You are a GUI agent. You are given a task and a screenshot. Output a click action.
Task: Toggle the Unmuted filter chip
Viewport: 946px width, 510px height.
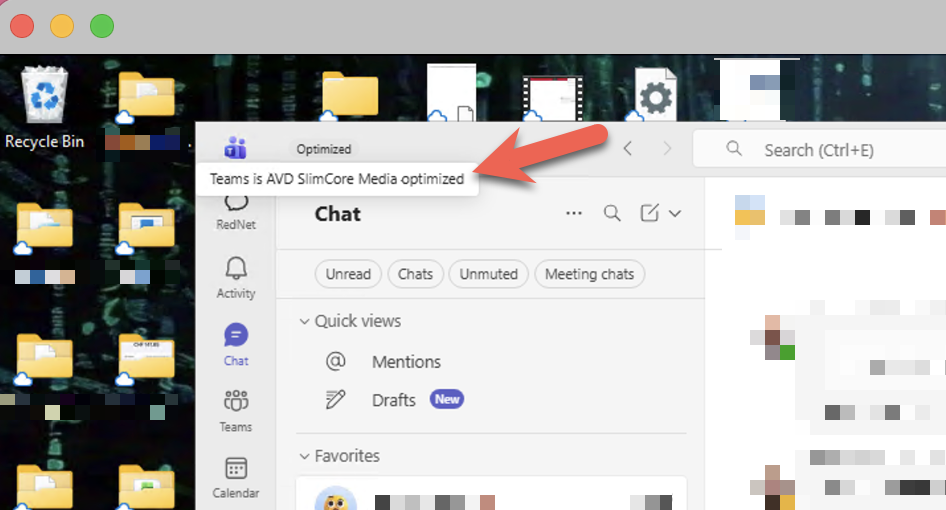489,274
